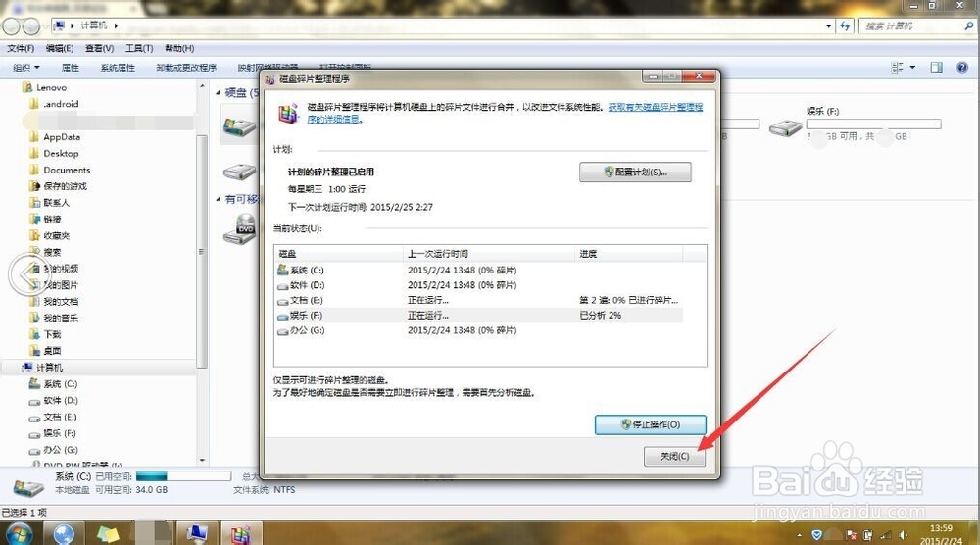Open the 编辑(E) menu in Explorer
Screen dimensions: 980x545
point(60,48)
